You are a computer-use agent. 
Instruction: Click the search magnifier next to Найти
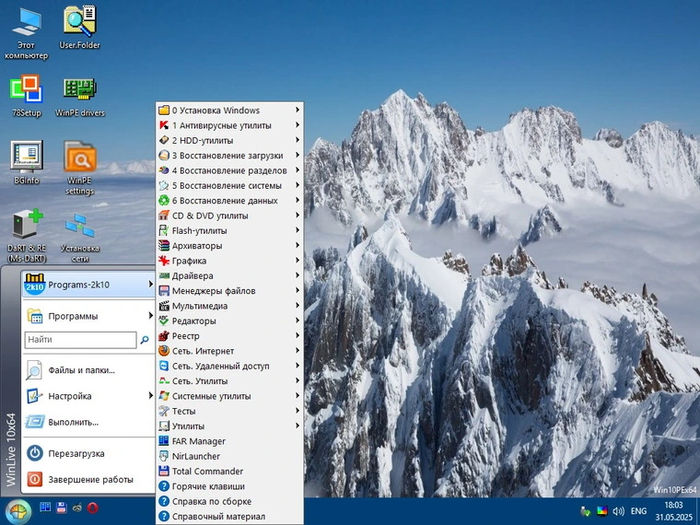pos(144,340)
